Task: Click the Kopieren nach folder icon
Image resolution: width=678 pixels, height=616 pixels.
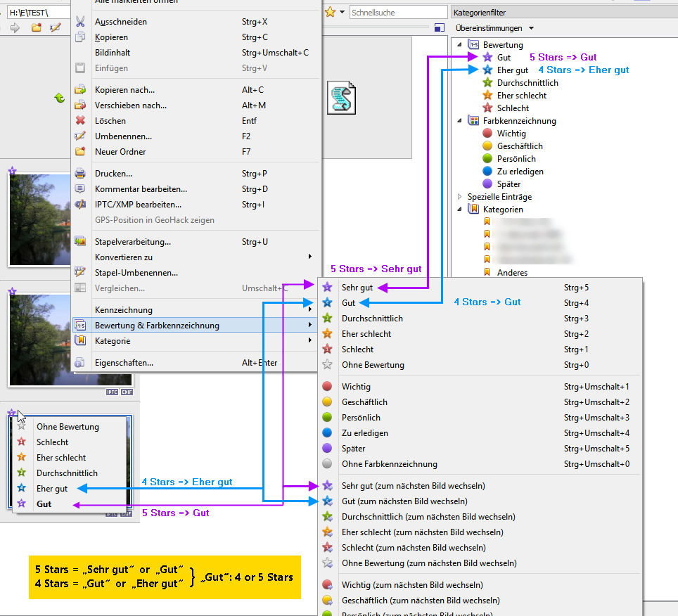Action: click(x=80, y=90)
